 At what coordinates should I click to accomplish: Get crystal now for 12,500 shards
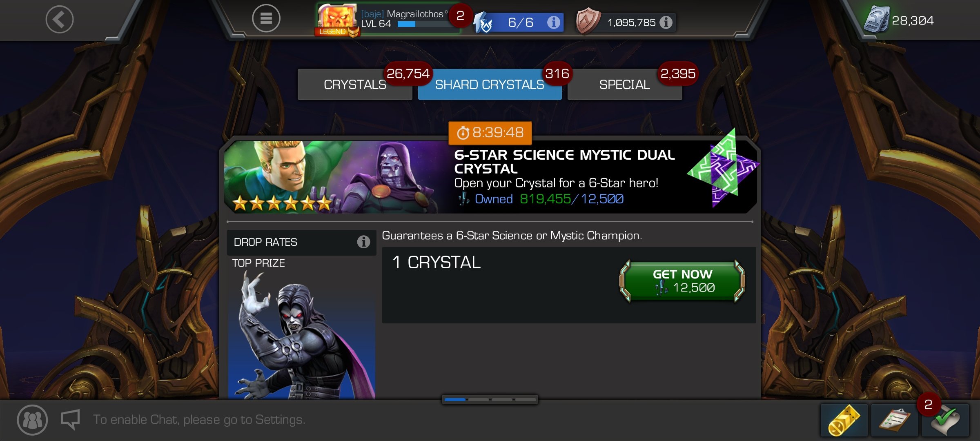click(682, 281)
